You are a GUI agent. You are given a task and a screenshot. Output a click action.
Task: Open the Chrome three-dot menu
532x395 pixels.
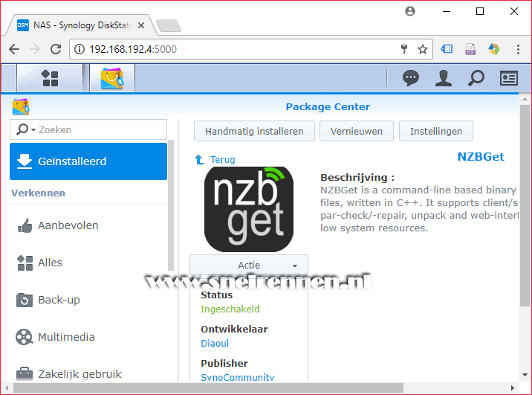(518, 49)
